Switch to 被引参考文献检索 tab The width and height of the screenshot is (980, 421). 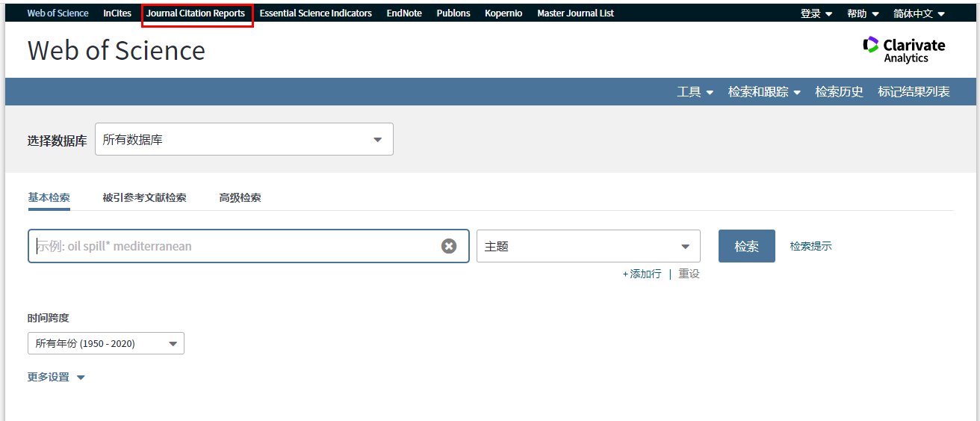[144, 197]
